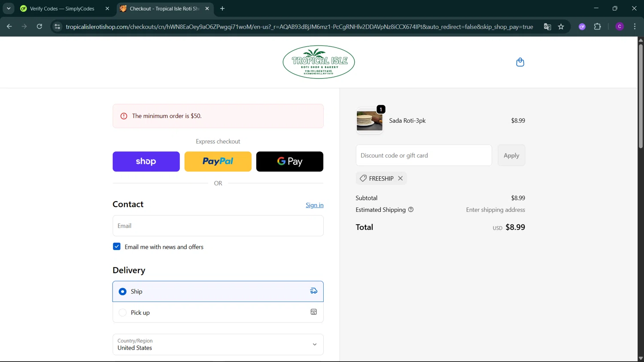Open the purple extension icon
The image size is (644, 362).
582,27
